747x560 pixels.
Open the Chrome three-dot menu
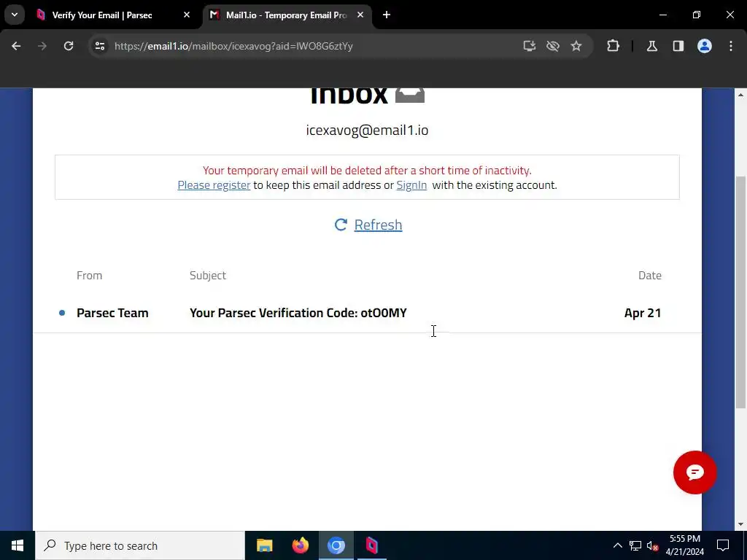coord(731,46)
